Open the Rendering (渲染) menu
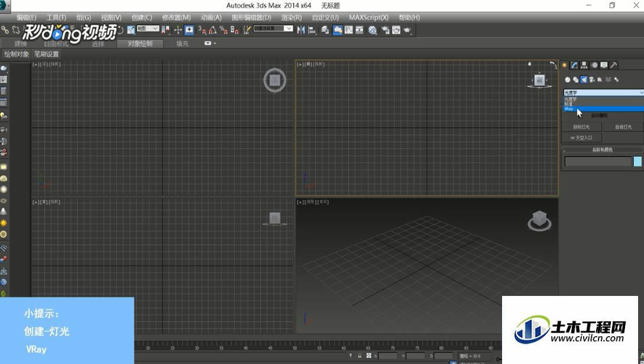644x364 pixels. pyautogui.click(x=291, y=17)
